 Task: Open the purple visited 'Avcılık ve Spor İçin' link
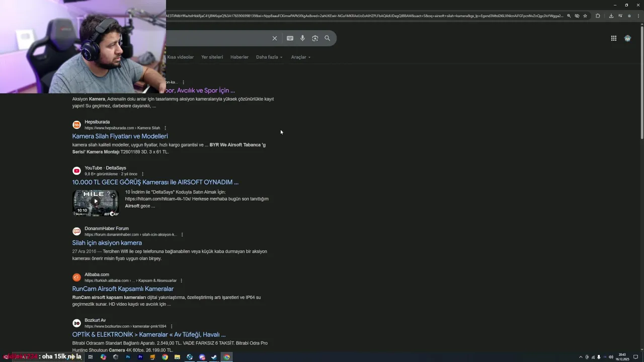point(200,90)
